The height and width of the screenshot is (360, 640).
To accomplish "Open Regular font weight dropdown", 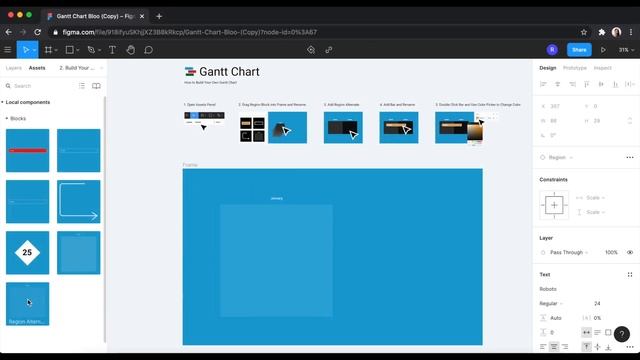I will coord(551,303).
